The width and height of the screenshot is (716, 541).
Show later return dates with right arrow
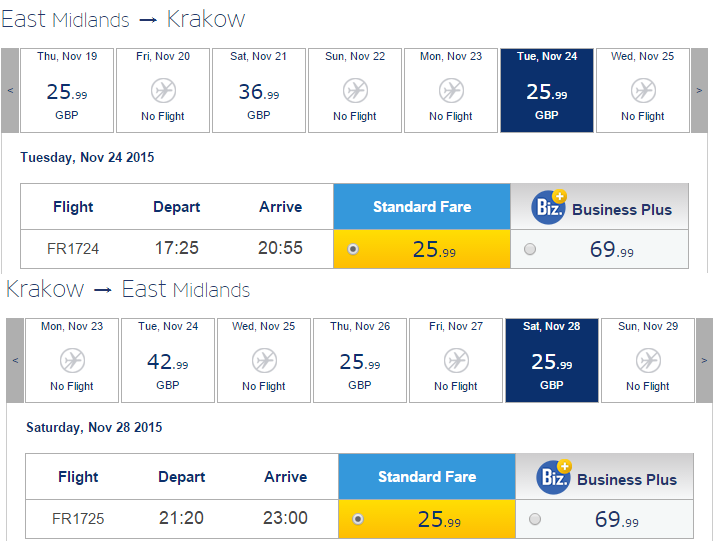[704, 361]
